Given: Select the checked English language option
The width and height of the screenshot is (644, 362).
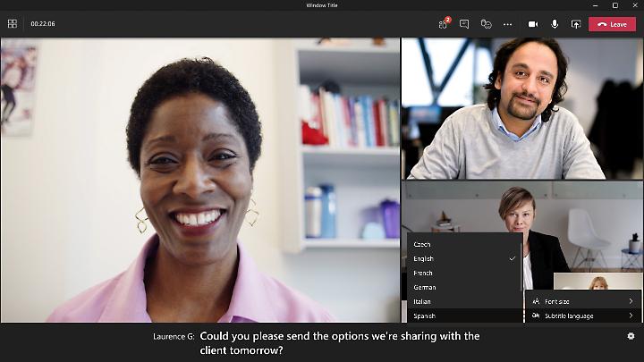Looking at the screenshot, I should tap(464, 258).
